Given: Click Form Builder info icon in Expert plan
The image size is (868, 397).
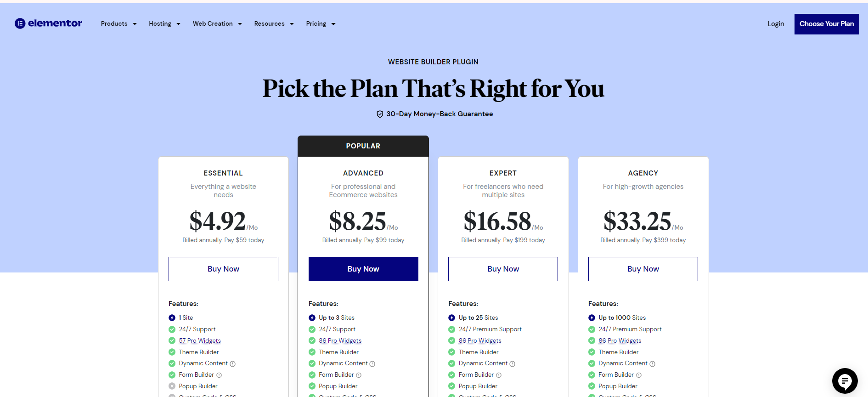Looking at the screenshot, I should (x=499, y=375).
